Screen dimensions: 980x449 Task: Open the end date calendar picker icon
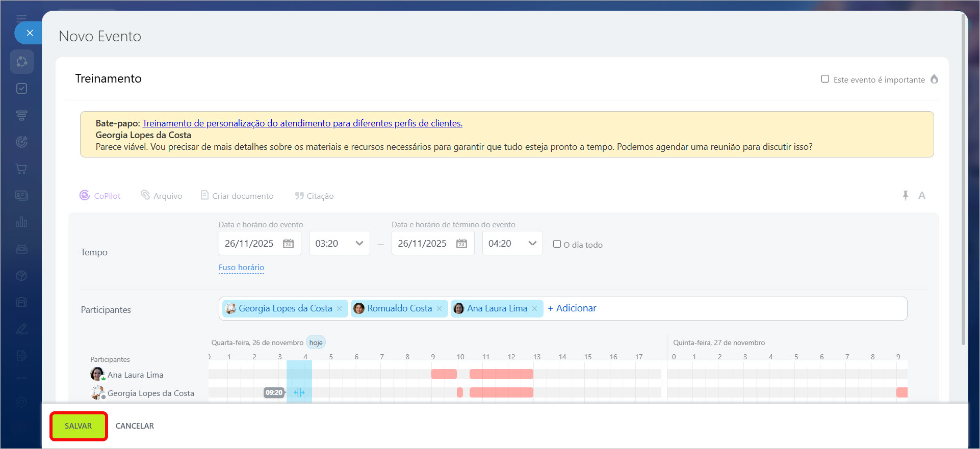click(461, 244)
